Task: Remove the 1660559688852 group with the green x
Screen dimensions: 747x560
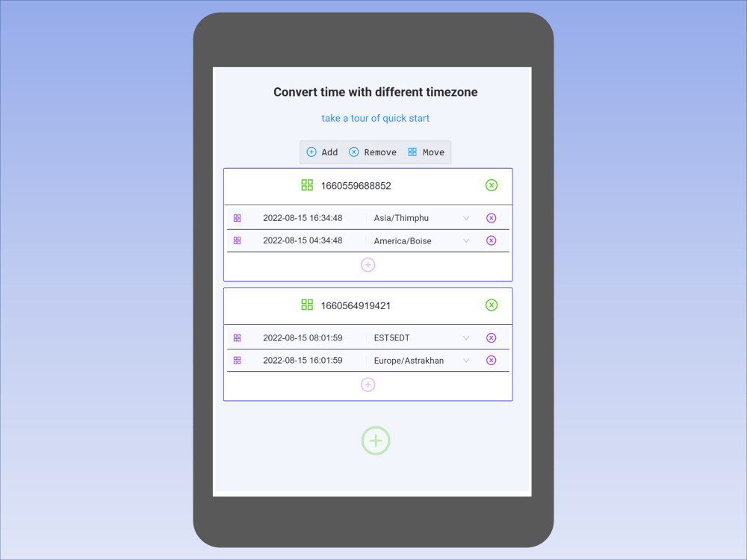Action: click(x=492, y=185)
